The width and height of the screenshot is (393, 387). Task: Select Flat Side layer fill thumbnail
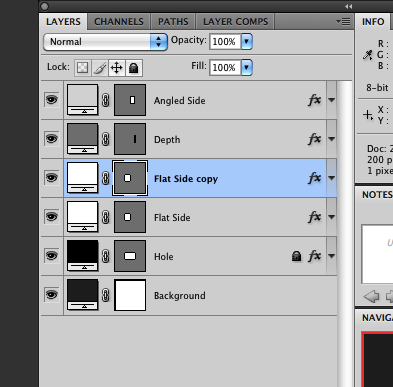tap(83, 217)
